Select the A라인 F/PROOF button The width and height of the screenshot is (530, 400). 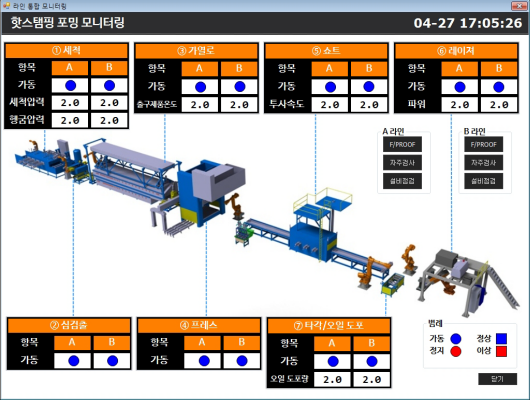click(x=402, y=145)
